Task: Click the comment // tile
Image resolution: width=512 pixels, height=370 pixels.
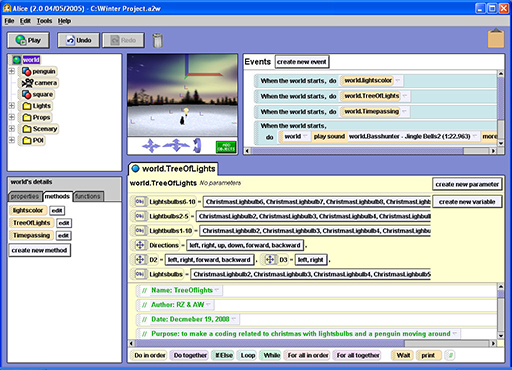Action: coord(450,355)
